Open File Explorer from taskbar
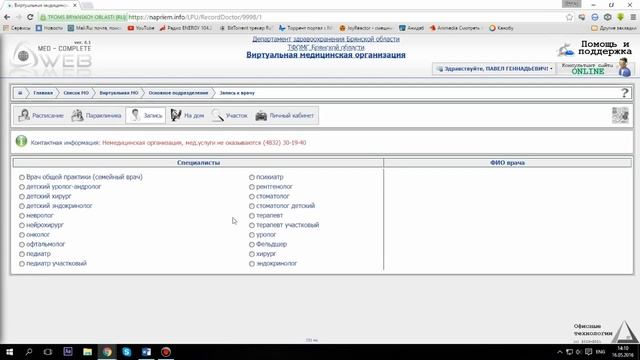Image resolution: width=640 pixels, height=360 pixels. (x=87, y=352)
